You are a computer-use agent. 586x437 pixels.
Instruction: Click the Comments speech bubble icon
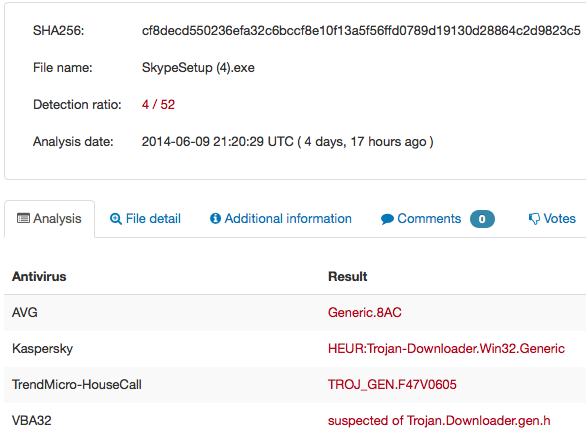387,219
